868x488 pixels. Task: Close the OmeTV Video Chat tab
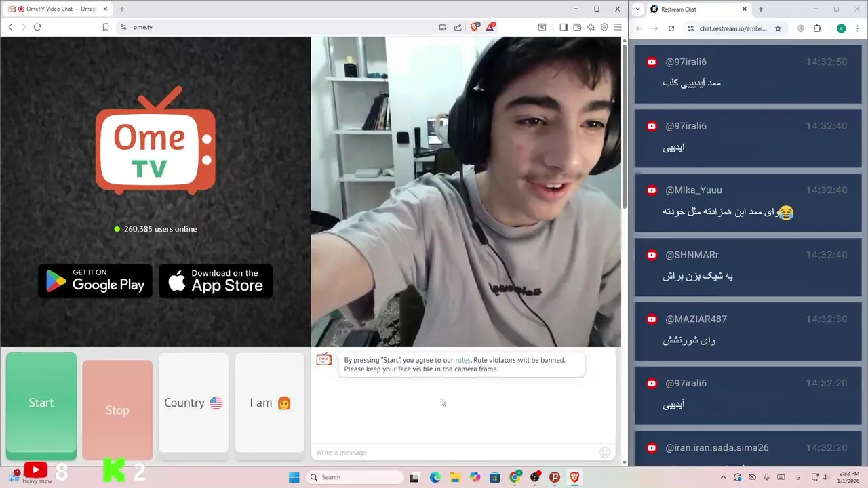[105, 9]
